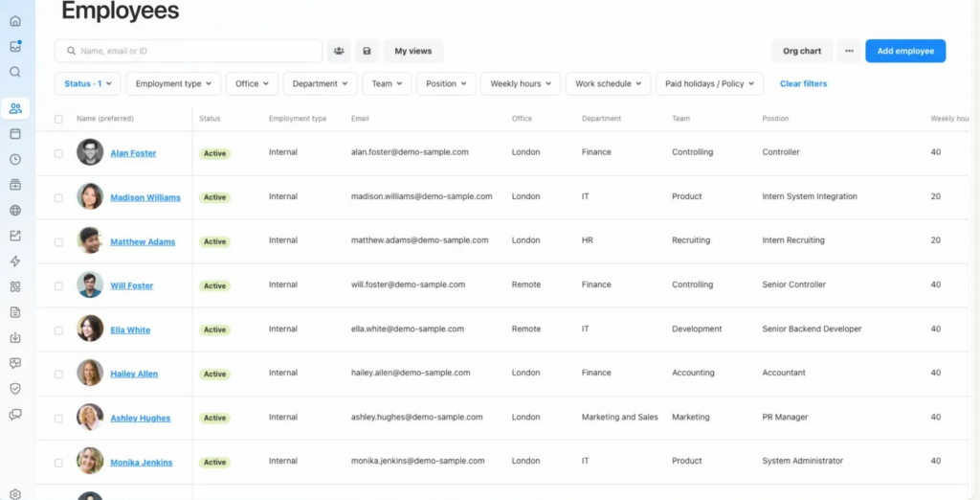Open the Office filter dropdown

tap(252, 83)
